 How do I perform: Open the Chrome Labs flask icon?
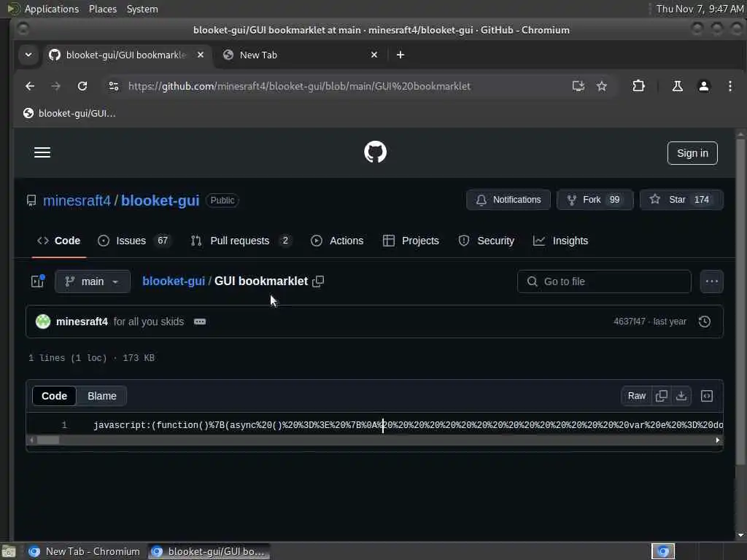click(677, 86)
